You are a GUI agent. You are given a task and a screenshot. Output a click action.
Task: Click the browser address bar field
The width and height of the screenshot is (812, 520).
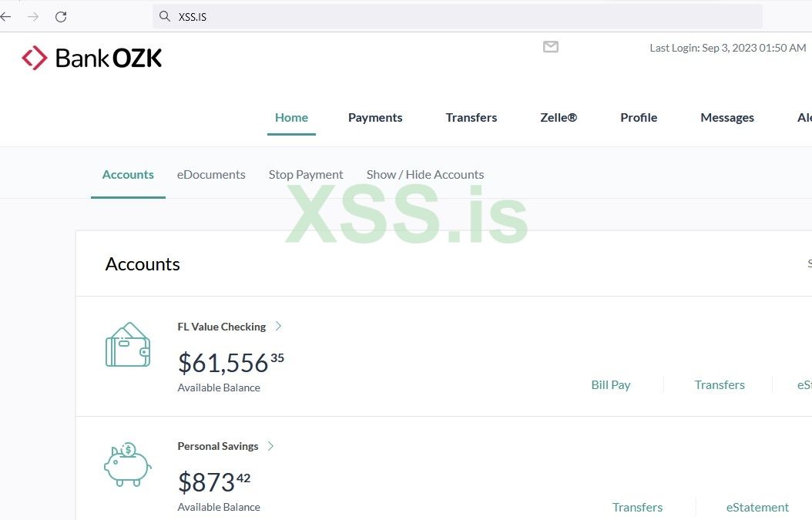[462, 16]
